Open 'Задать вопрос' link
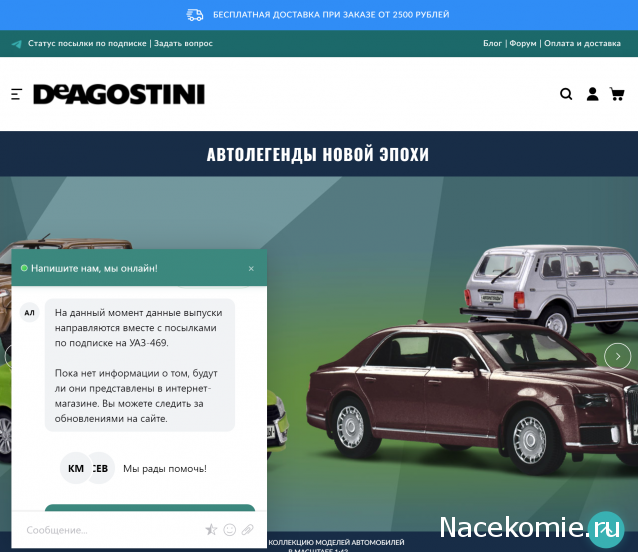638x552 pixels. pyautogui.click(x=183, y=43)
